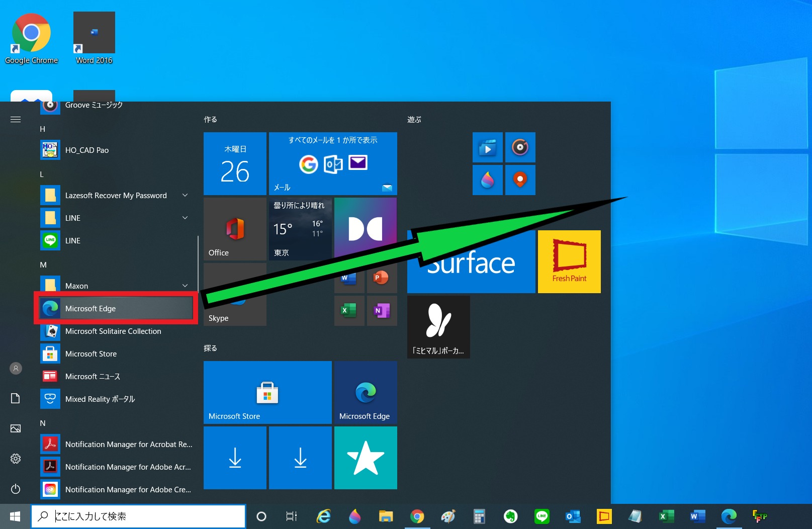Expand the LINE folder chevron

point(185,218)
